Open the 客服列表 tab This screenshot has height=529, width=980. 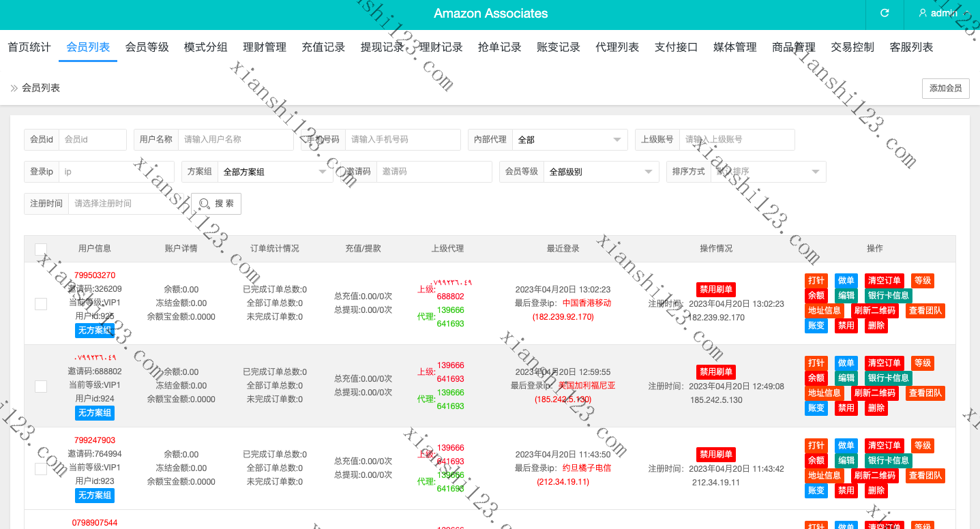click(912, 47)
